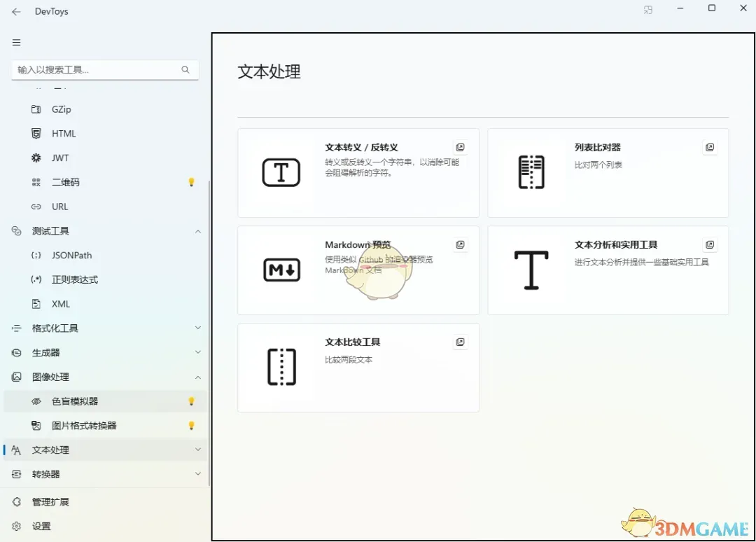
Task: Open 管理扩展 settings
Action: [x=49, y=501]
